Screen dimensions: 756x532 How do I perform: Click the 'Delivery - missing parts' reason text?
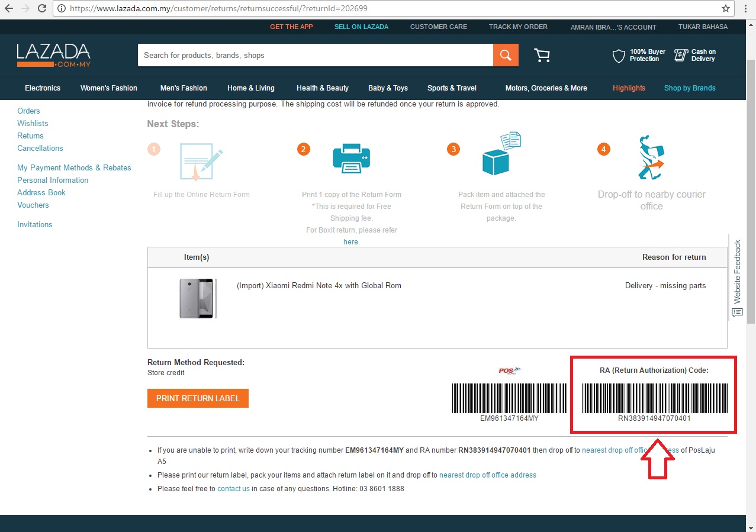(665, 286)
